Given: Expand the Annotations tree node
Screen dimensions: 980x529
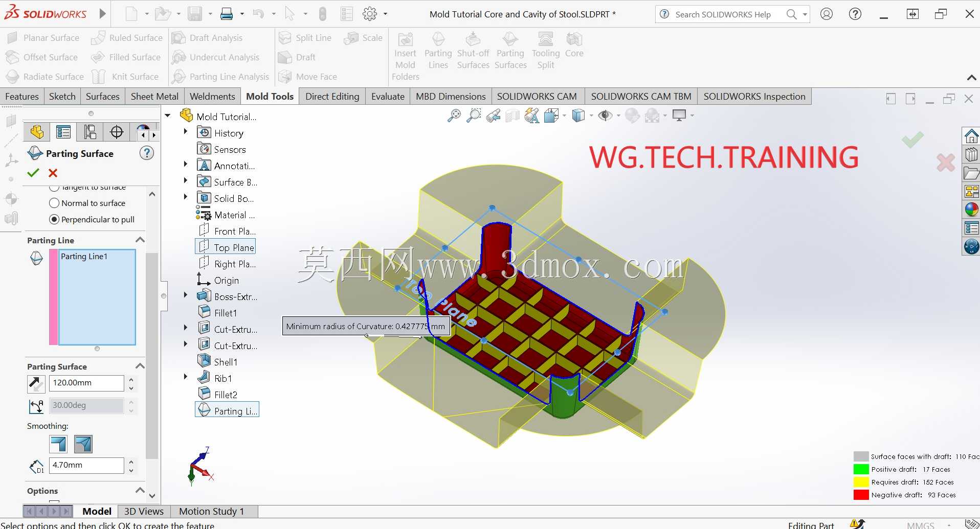Looking at the screenshot, I should click(186, 165).
